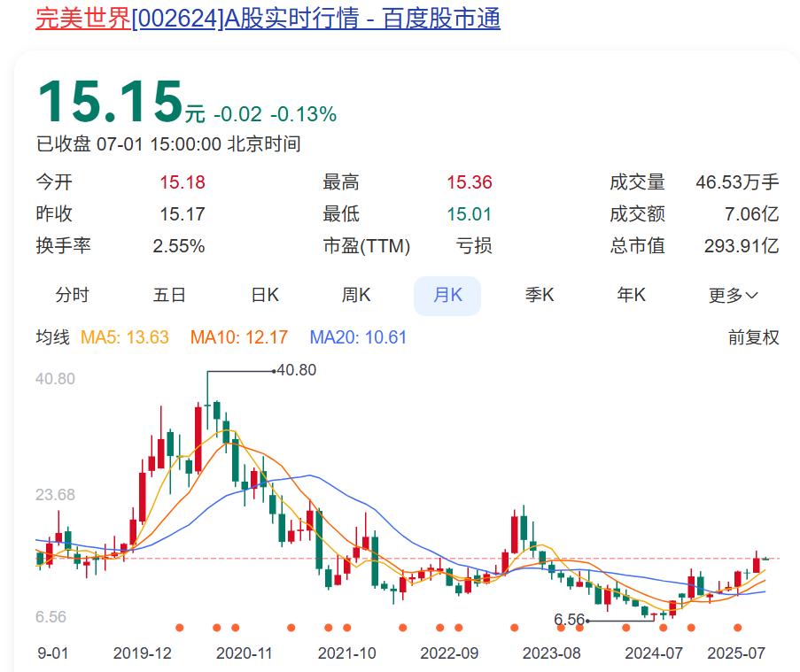Viewport: 800px width, 672px height.
Task: Click the MA20 moving average legend
Action: (x=358, y=337)
